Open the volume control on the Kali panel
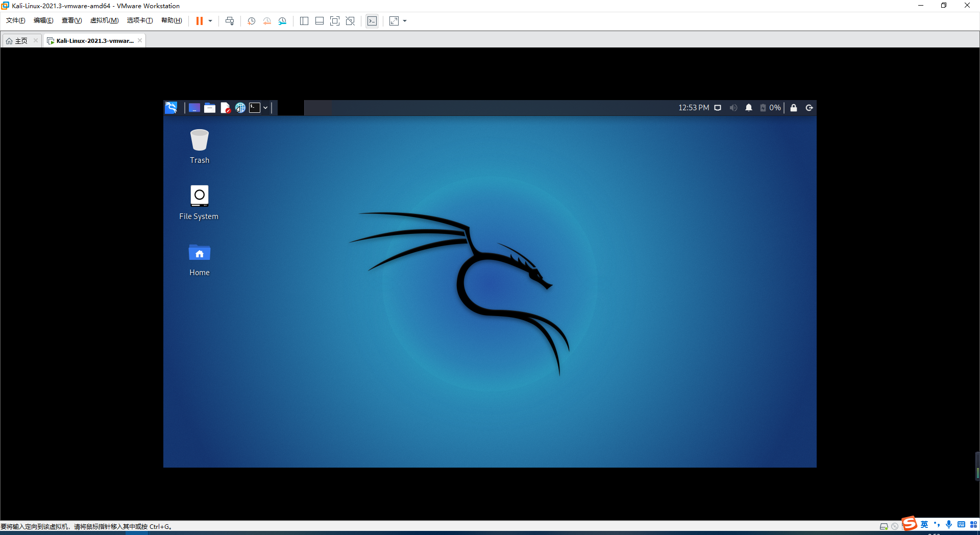The image size is (980, 535). (733, 108)
